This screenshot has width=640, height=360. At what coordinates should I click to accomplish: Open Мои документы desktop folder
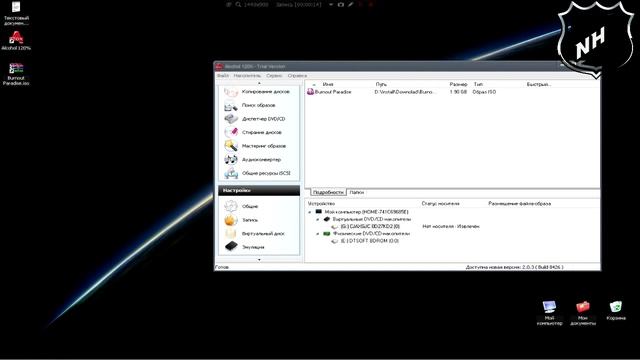pyautogui.click(x=582, y=313)
